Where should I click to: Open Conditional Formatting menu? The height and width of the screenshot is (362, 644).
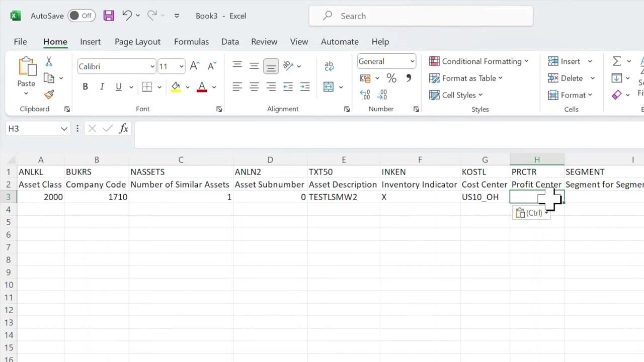click(478, 61)
